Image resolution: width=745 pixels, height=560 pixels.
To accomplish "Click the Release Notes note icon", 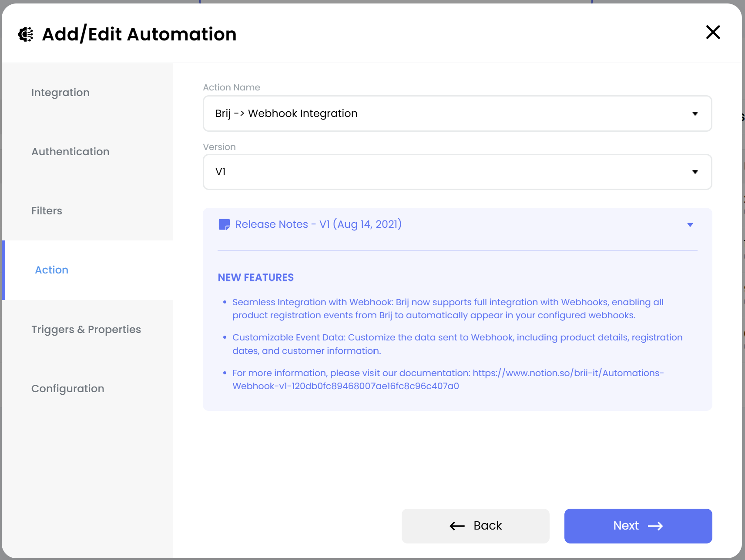I will click(x=224, y=224).
